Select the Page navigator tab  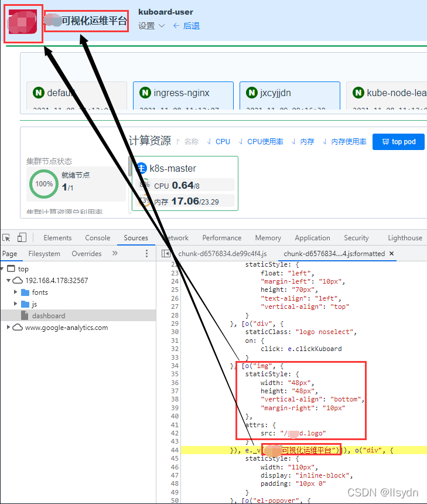pyautogui.click(x=9, y=254)
